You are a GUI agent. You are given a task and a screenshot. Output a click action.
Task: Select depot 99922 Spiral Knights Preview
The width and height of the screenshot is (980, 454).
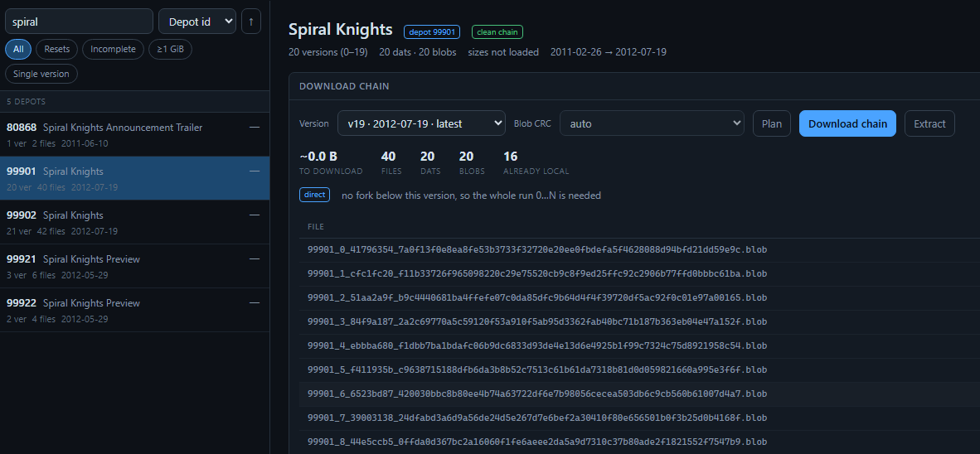coord(134,310)
